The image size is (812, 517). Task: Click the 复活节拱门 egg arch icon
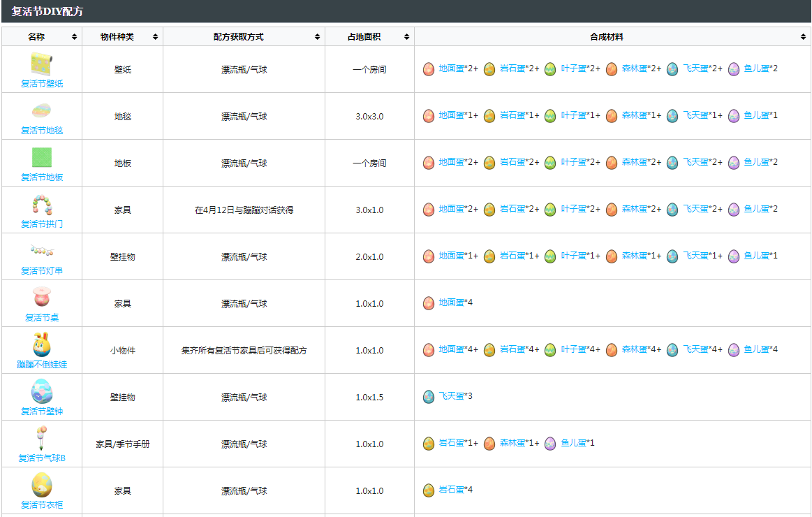[41, 205]
